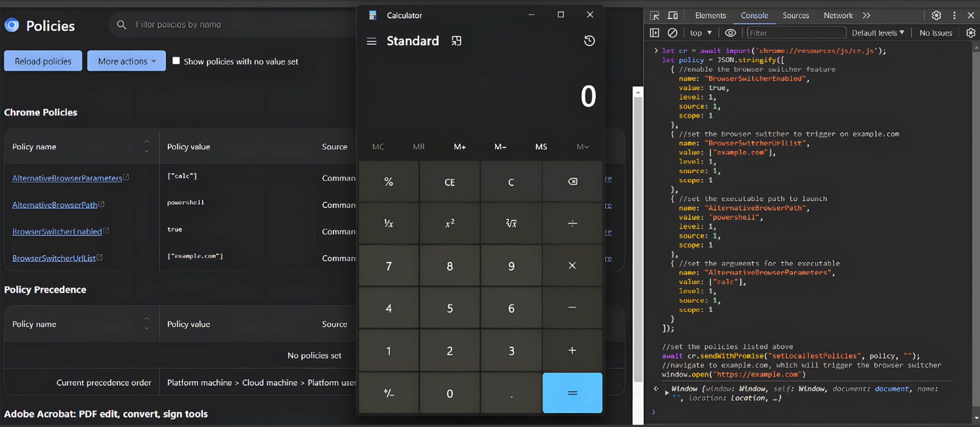Open the More actions dropdown
The width and height of the screenshot is (980, 427).
pos(126,61)
